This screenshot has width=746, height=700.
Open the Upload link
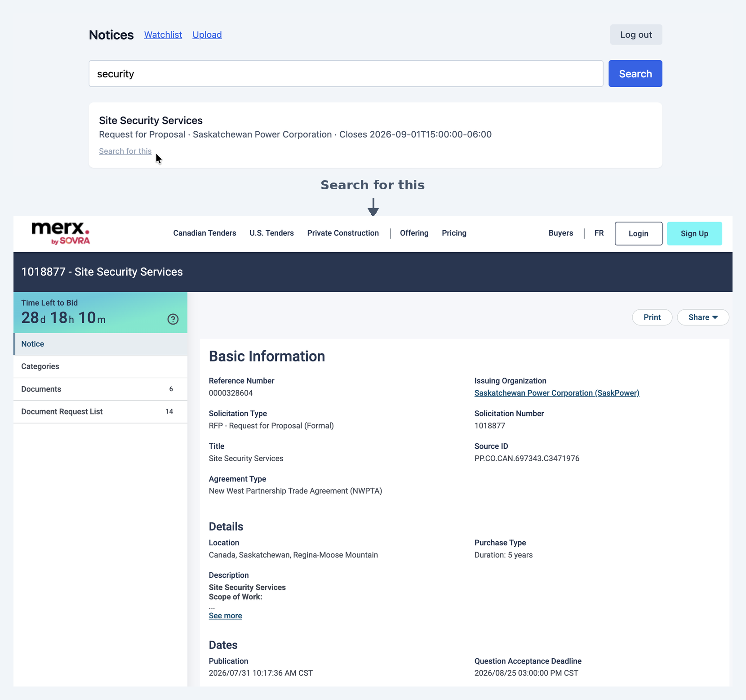(207, 35)
